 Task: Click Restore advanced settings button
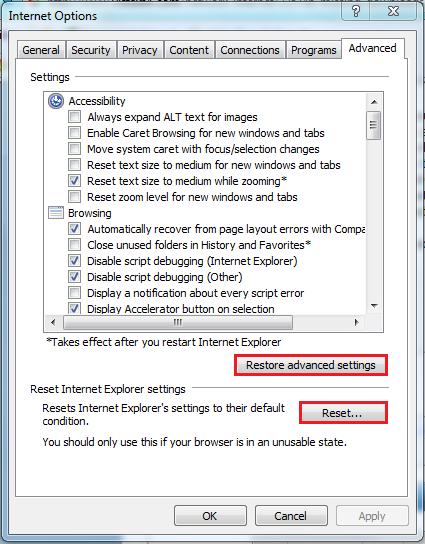point(311,365)
